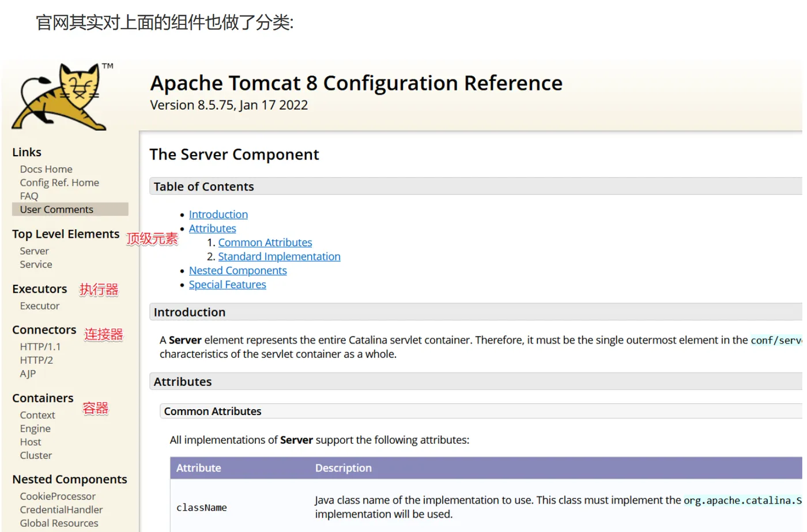Screen dimensions: 807x532
Task: Jump to Special Features contents entry
Action: [228, 284]
